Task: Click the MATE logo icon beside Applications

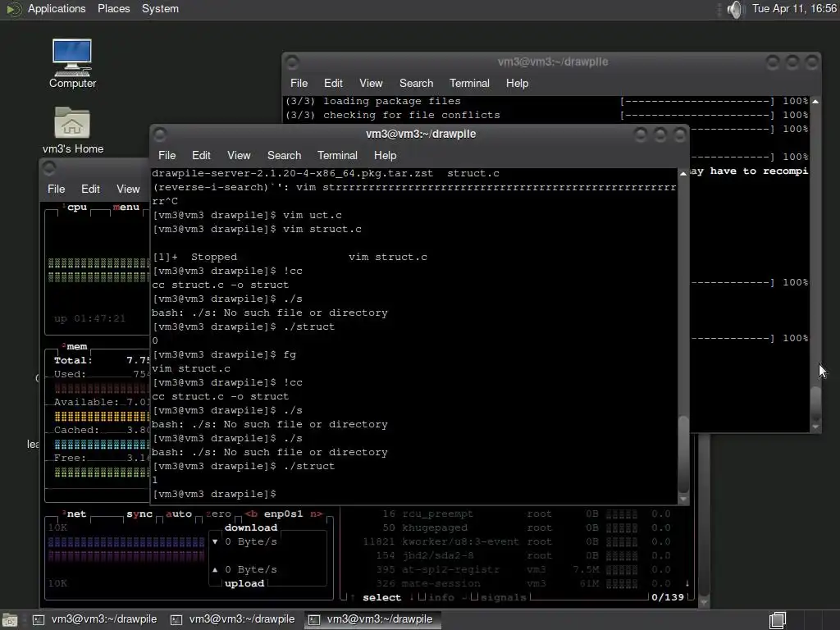Action: point(13,9)
